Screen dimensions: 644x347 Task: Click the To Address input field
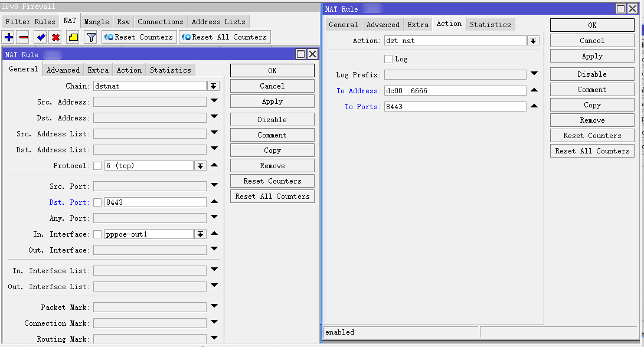pyautogui.click(x=455, y=91)
